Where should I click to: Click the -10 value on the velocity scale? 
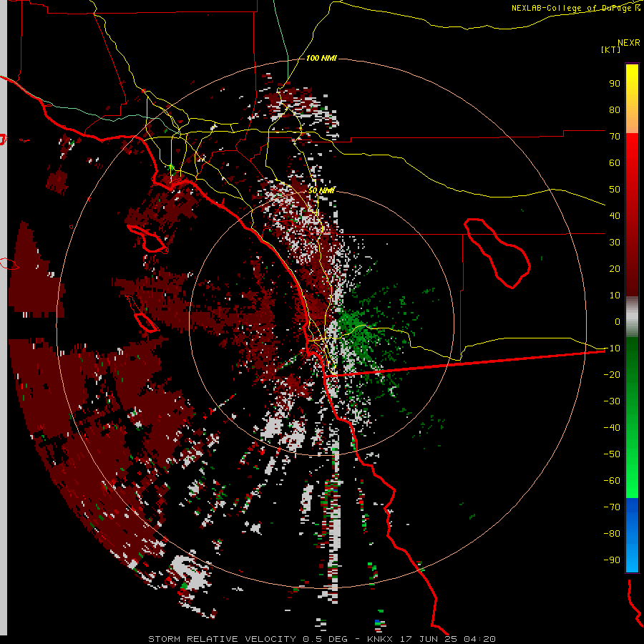click(x=612, y=348)
